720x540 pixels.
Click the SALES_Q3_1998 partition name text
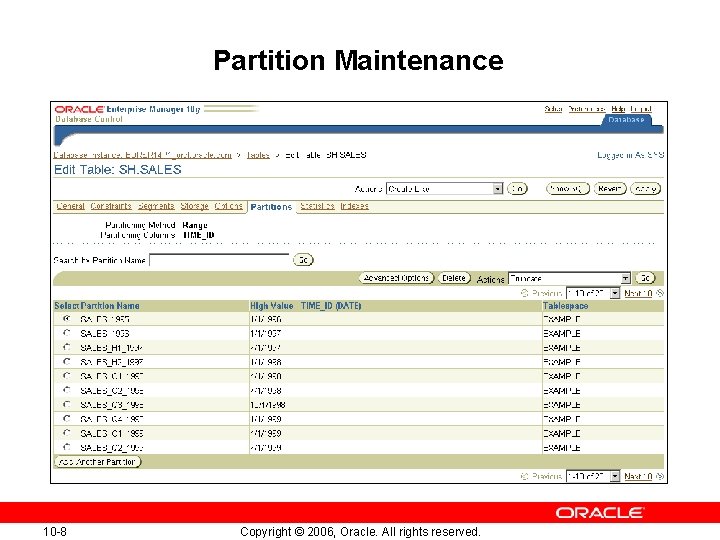coord(112,405)
